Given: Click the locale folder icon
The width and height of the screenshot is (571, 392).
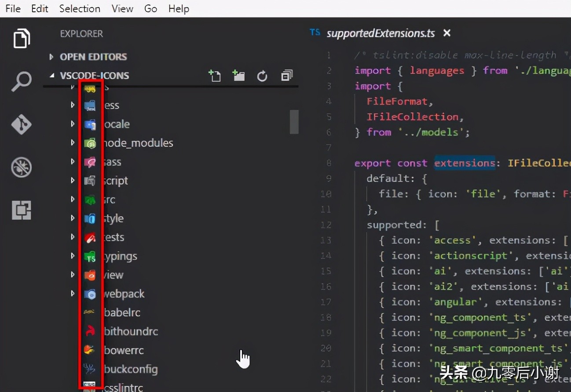Looking at the screenshot, I should pos(90,124).
